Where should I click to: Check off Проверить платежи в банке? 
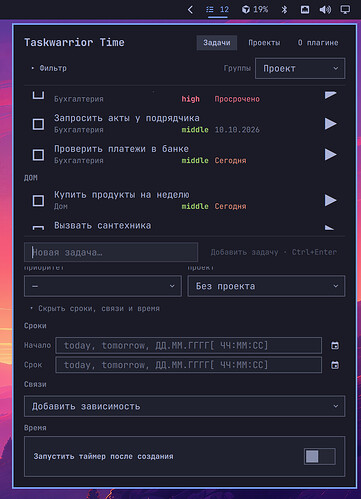click(38, 155)
